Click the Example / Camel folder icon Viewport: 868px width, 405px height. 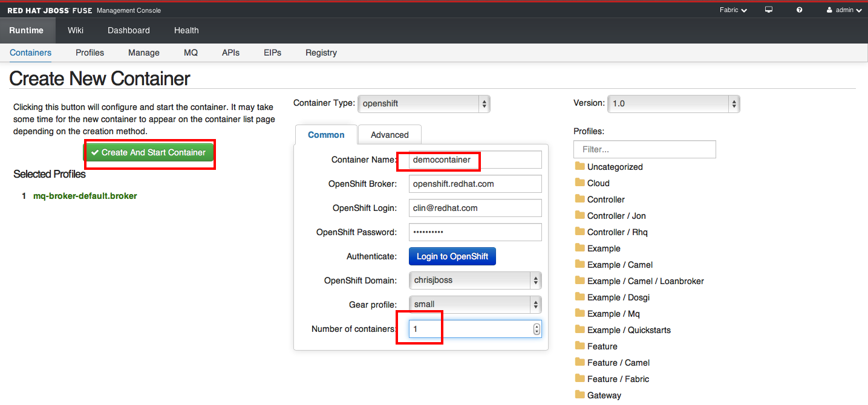(x=580, y=264)
